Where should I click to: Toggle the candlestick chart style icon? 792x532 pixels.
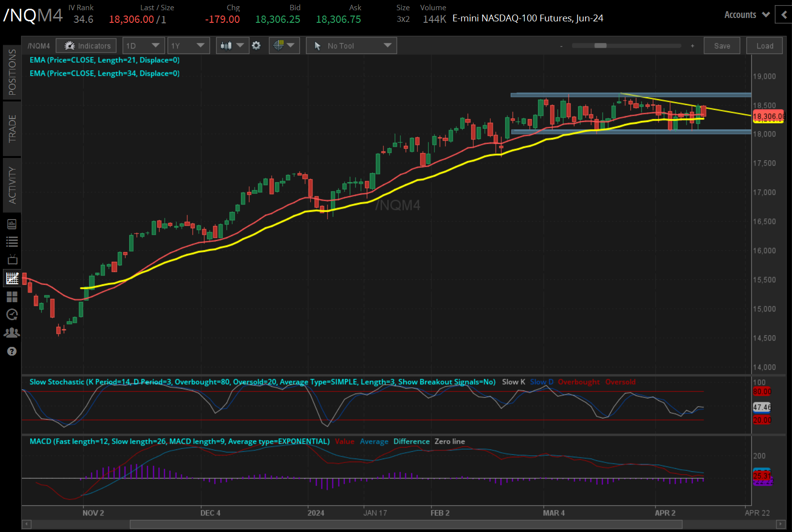228,45
